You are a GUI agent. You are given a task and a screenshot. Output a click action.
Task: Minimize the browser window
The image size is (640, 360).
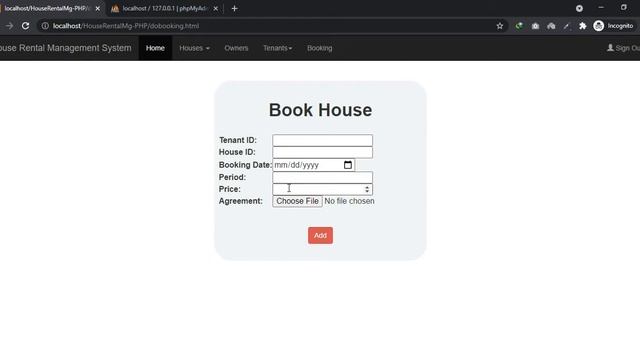click(x=601, y=8)
